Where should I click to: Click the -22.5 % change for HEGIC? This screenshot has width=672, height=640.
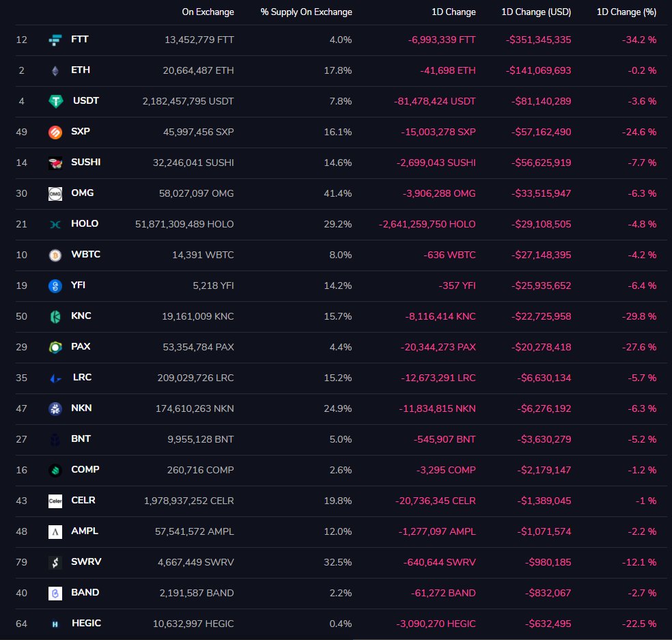tap(639, 624)
